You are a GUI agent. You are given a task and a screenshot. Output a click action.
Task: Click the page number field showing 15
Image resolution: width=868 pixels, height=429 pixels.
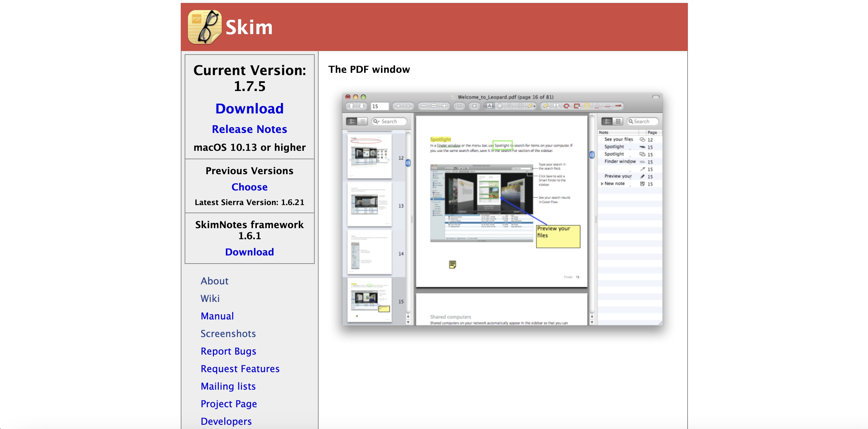(379, 106)
